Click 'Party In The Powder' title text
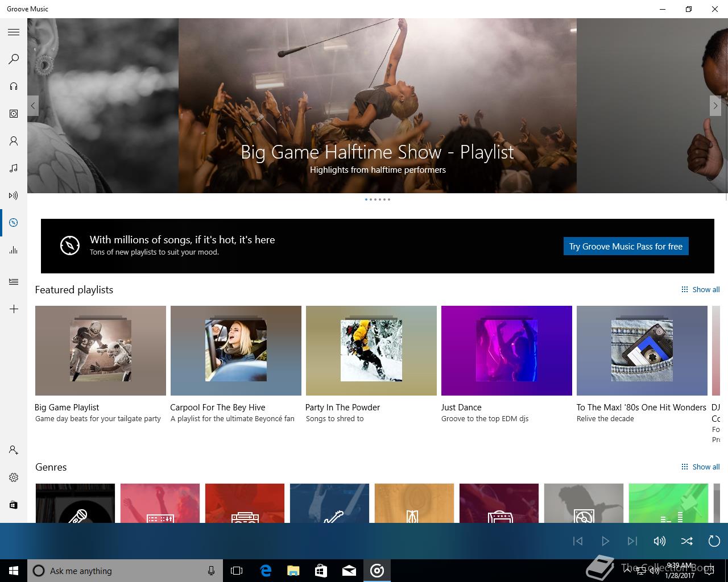 pyautogui.click(x=342, y=408)
